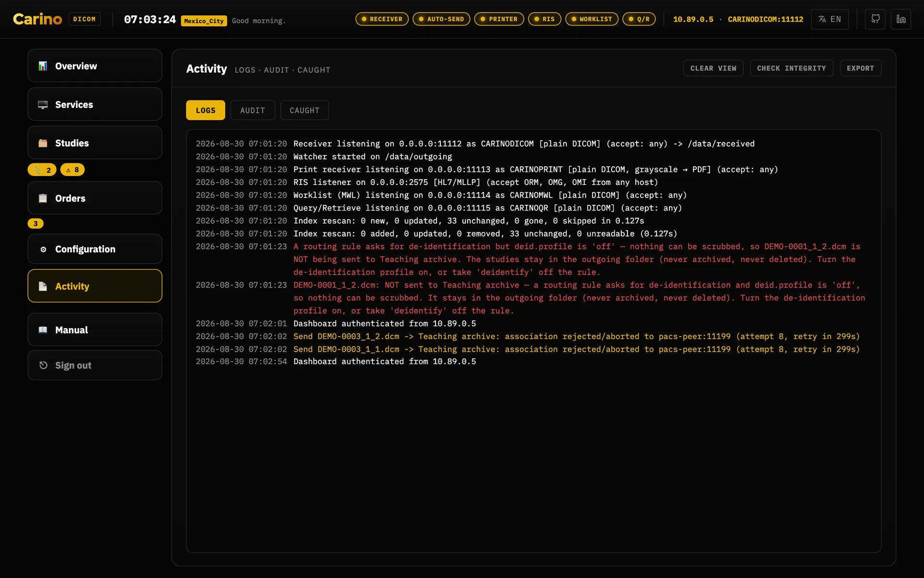The width and height of the screenshot is (924, 578).
Task: Click the CHECK INTEGRITY button
Action: coord(791,68)
